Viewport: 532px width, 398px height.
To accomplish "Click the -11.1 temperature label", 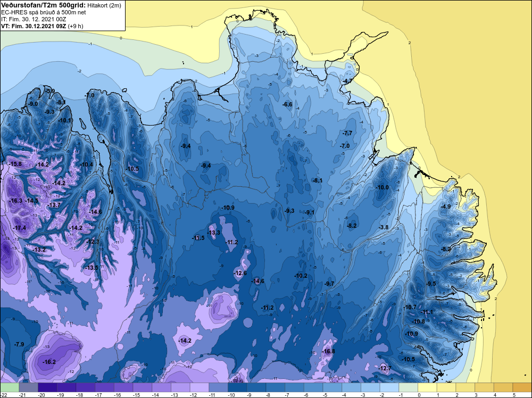I will tap(427, 312).
